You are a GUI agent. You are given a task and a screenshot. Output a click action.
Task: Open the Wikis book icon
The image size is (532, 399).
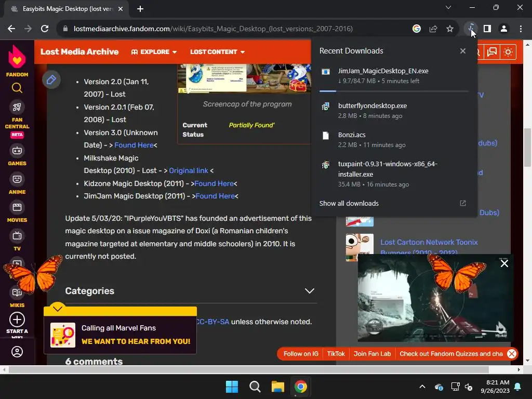point(17,292)
